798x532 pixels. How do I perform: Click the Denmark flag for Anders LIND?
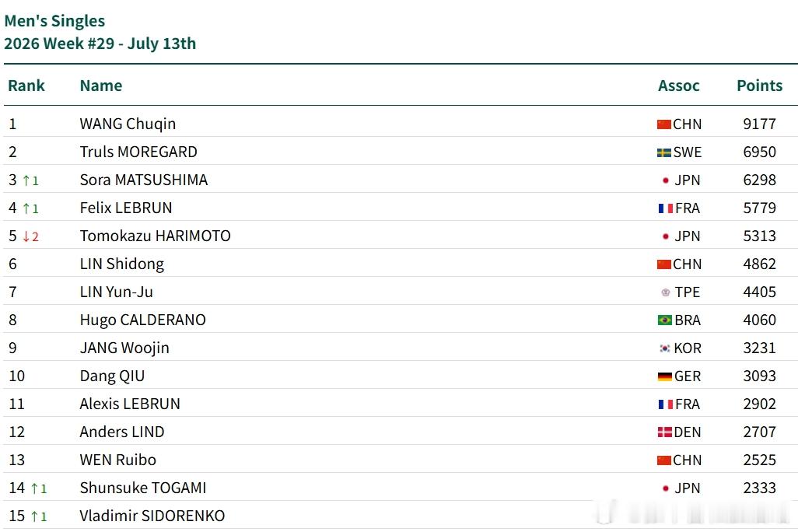[x=665, y=432]
